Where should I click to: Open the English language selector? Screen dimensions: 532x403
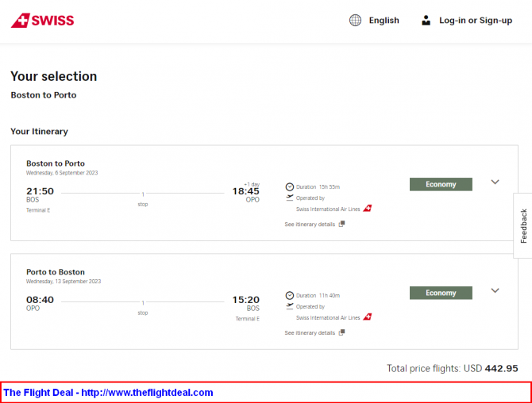click(x=384, y=21)
